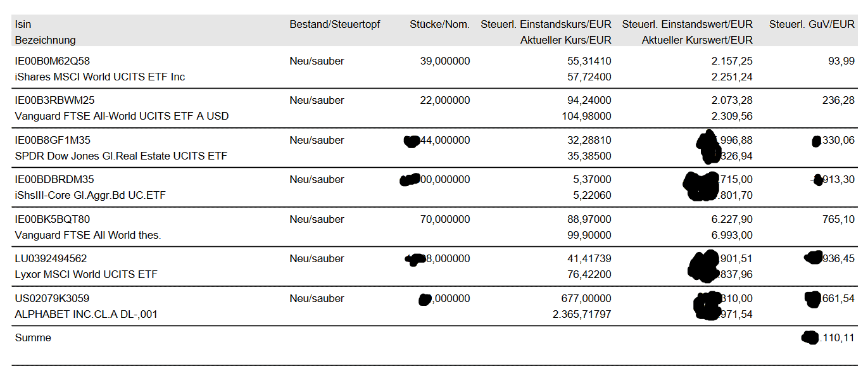This screenshot has height=378, width=868.
Task: Select SPDR Dow Jones Gl.Real Estate row
Action: 434,148
